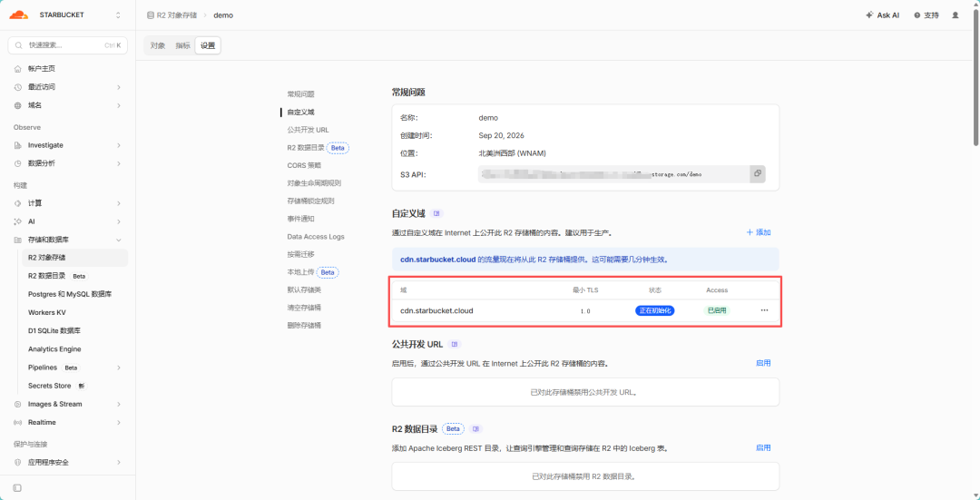The image size is (980, 500).
Task: Open the STARBUCKET account switcher
Action: point(118,15)
